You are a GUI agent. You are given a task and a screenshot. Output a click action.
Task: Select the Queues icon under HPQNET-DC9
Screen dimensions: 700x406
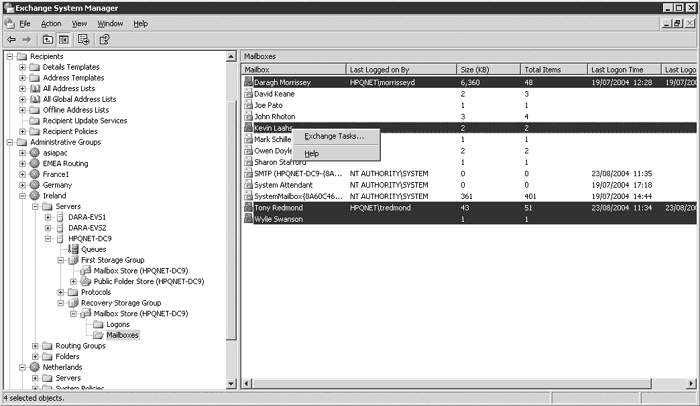[72, 250]
